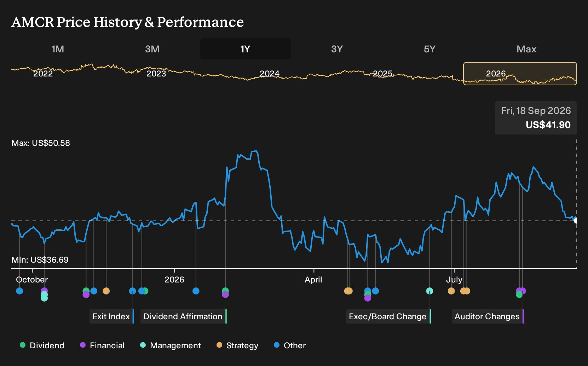Jump to 2024 in the overview sparkline
The width and height of the screenshot is (588, 366).
(x=270, y=74)
